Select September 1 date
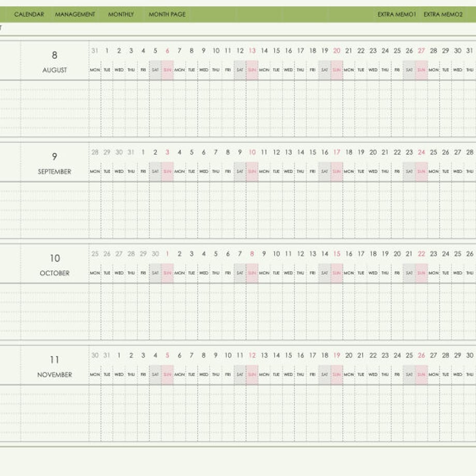The width and height of the screenshot is (476, 476). (x=143, y=152)
